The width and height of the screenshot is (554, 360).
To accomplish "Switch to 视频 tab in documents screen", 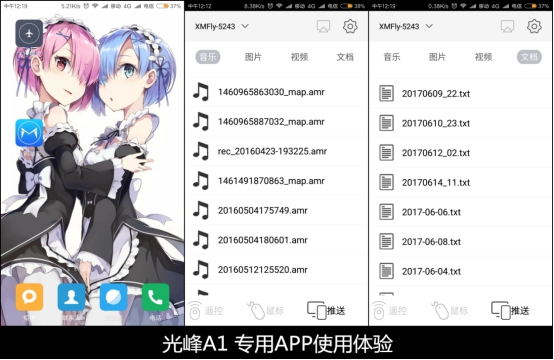I will pos(483,57).
